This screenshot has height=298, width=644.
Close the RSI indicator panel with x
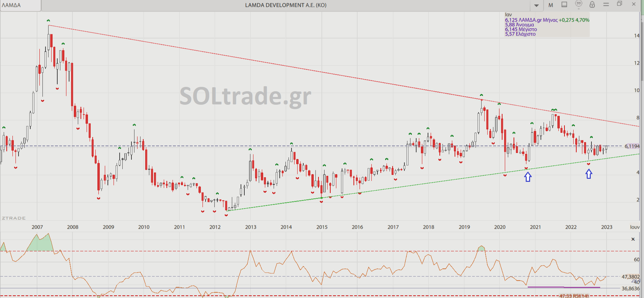pyautogui.click(x=633, y=239)
